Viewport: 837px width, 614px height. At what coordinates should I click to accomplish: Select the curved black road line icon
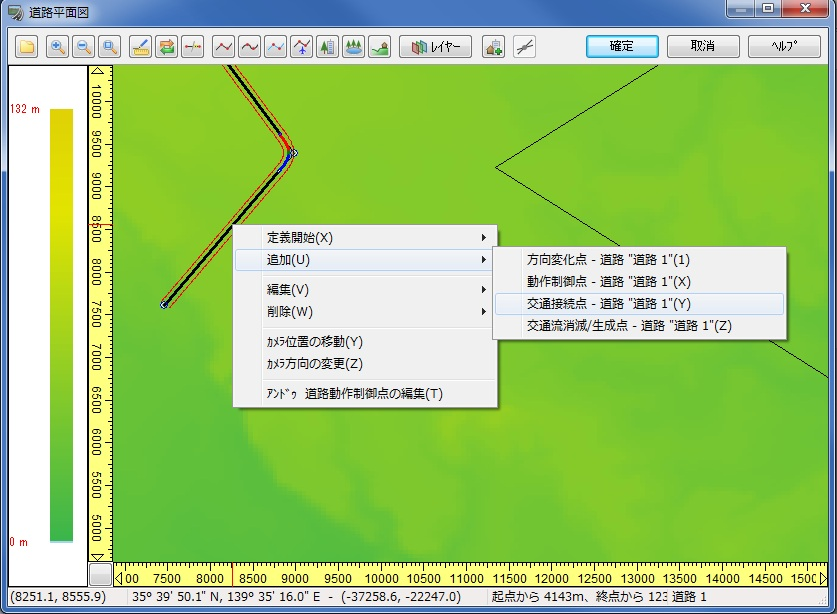pos(249,46)
